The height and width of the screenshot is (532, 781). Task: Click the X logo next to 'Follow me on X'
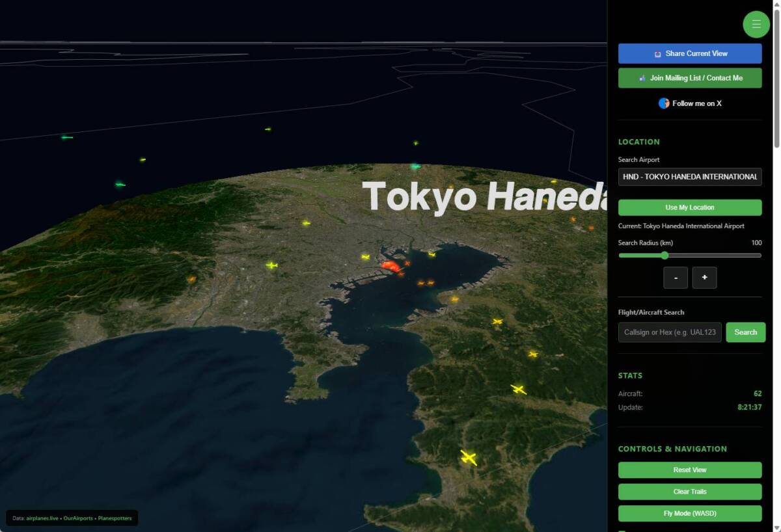[x=664, y=103]
